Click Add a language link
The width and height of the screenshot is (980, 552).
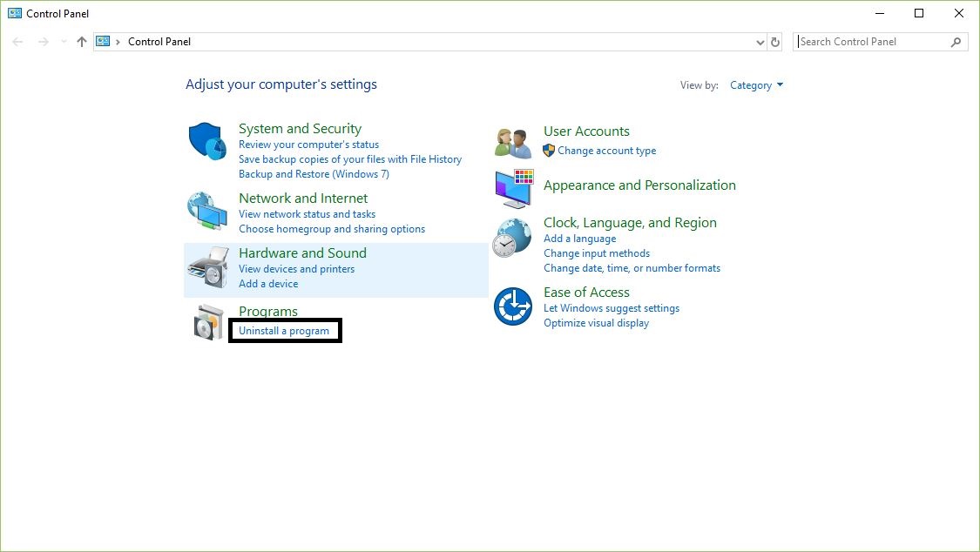click(x=580, y=239)
